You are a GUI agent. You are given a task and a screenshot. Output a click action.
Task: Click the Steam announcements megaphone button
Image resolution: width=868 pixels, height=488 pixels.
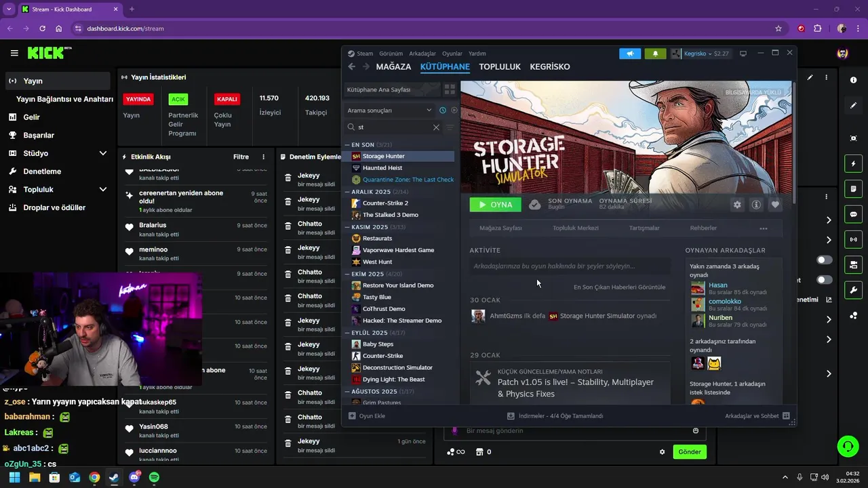click(630, 54)
